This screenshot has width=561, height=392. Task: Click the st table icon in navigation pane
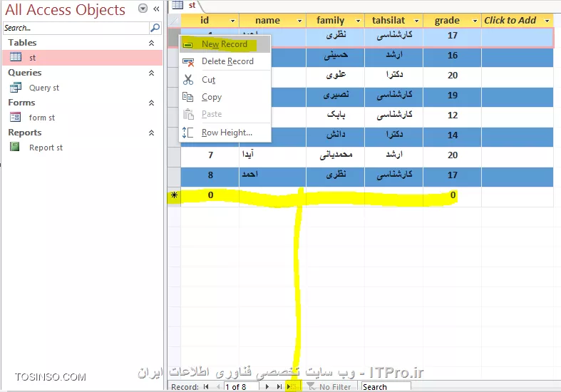[16, 57]
